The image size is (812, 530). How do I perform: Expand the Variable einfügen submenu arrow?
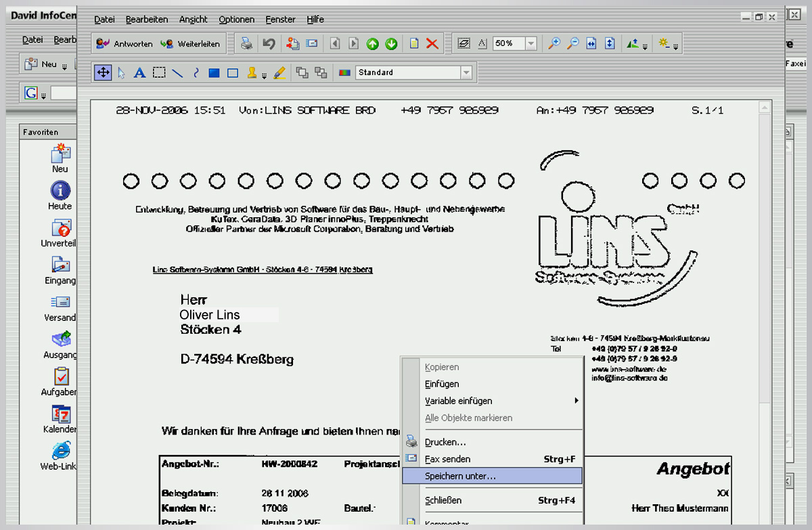[577, 401]
